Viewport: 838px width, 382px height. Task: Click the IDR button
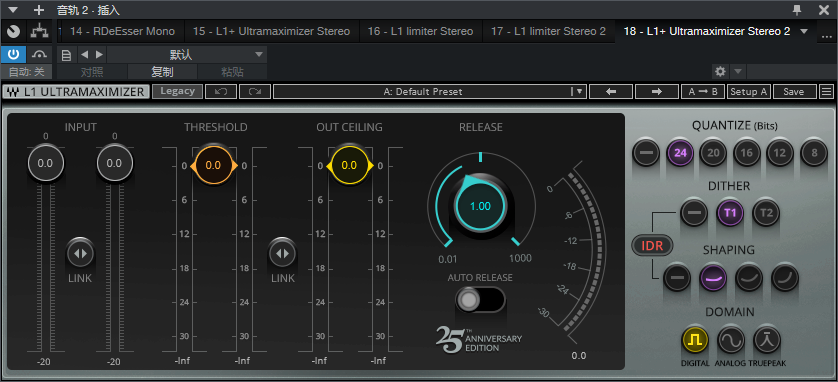point(651,246)
